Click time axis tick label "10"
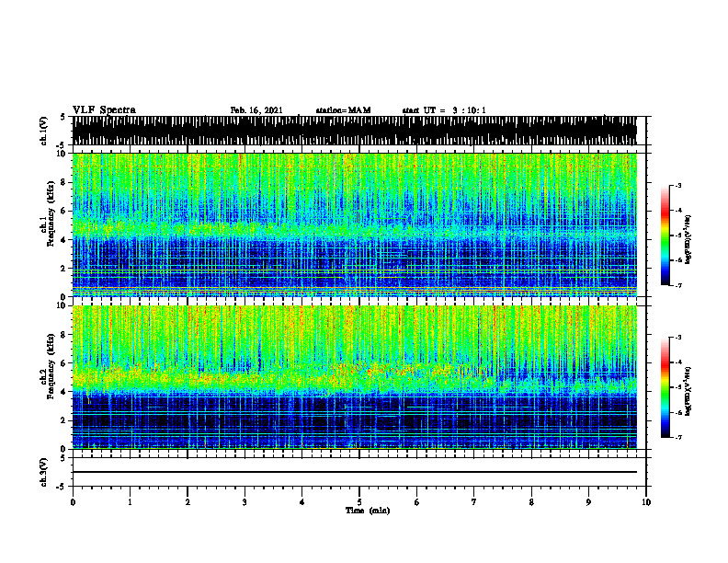 point(646,502)
